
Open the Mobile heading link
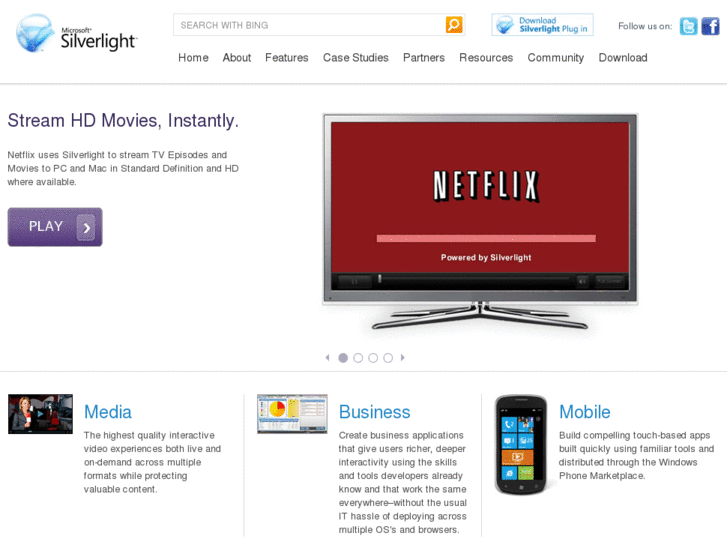click(x=585, y=412)
